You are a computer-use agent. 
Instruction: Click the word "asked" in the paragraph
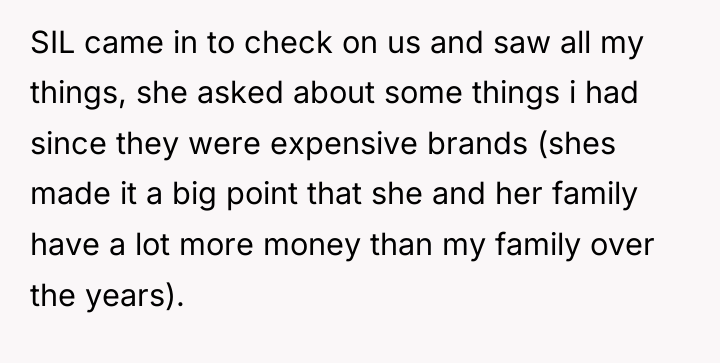[x=240, y=93]
